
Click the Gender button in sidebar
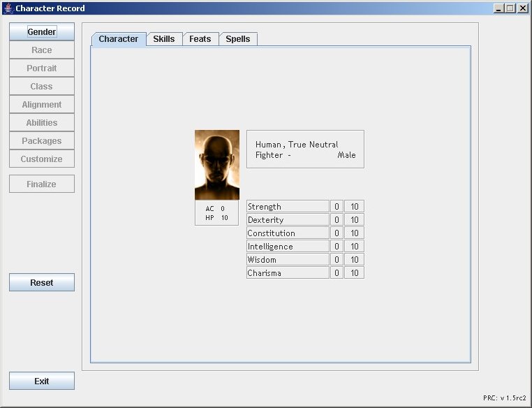42,32
